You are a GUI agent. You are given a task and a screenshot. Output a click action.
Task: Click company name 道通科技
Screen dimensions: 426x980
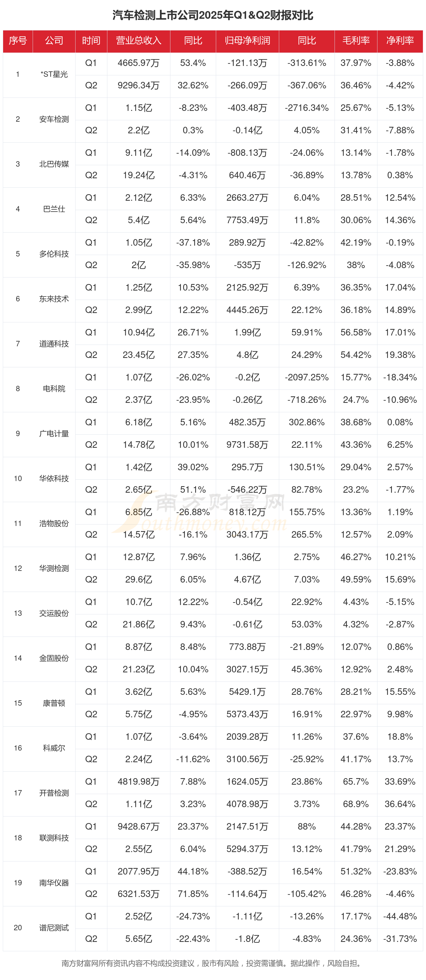(54, 344)
